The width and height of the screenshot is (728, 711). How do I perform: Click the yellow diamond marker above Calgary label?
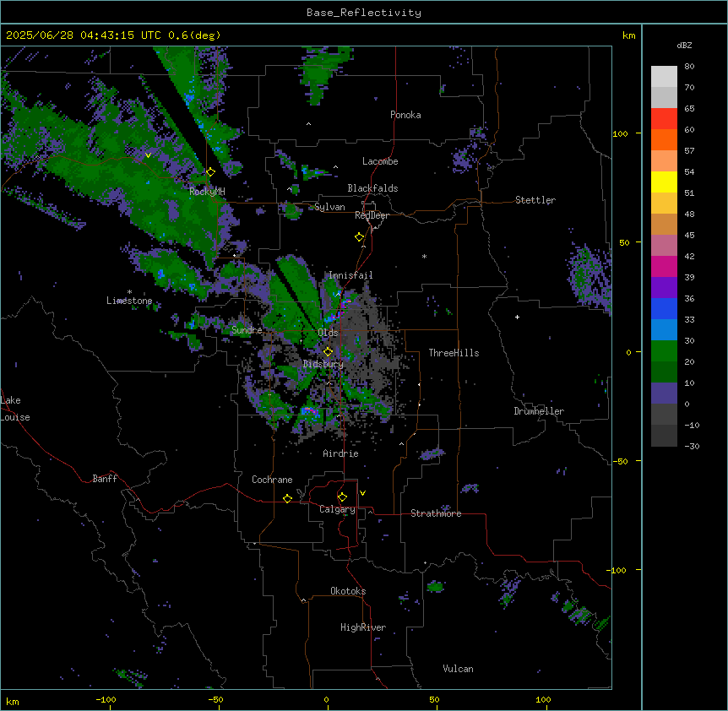coord(342,497)
